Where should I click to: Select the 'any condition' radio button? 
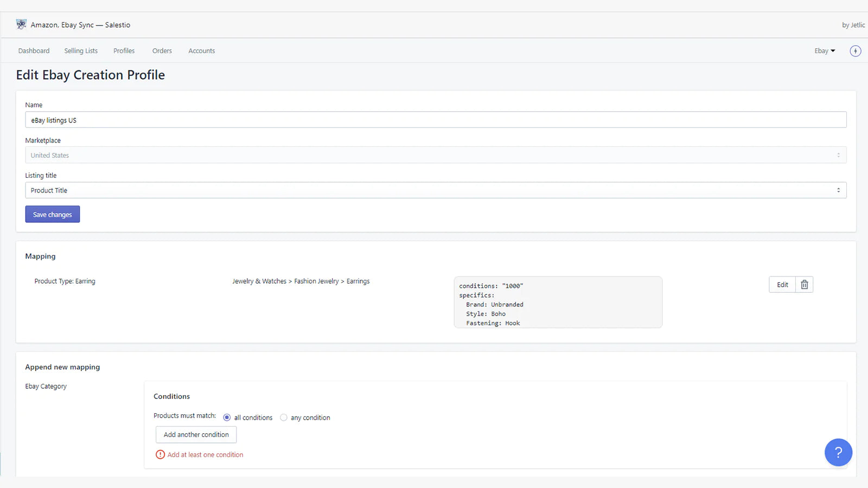coord(284,418)
